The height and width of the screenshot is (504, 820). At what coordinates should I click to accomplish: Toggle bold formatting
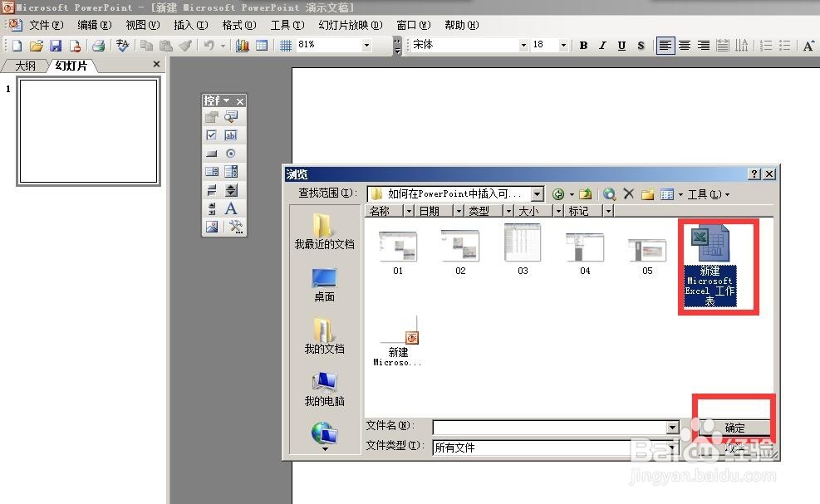point(583,46)
